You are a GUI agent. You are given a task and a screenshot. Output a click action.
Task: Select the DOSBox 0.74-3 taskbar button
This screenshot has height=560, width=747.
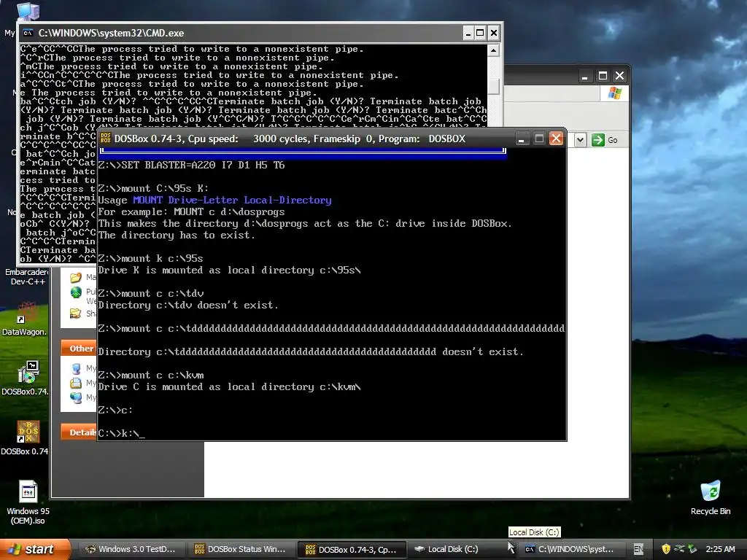tap(352, 549)
